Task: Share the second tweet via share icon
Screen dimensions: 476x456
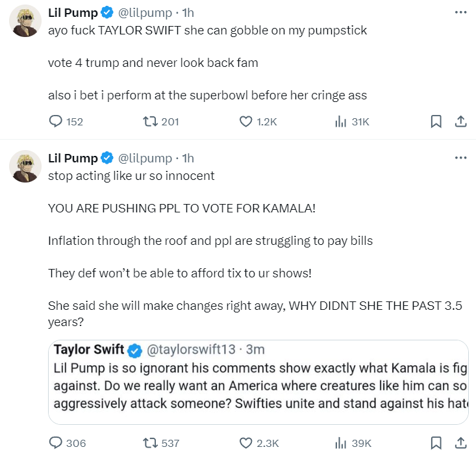Action: point(460,443)
